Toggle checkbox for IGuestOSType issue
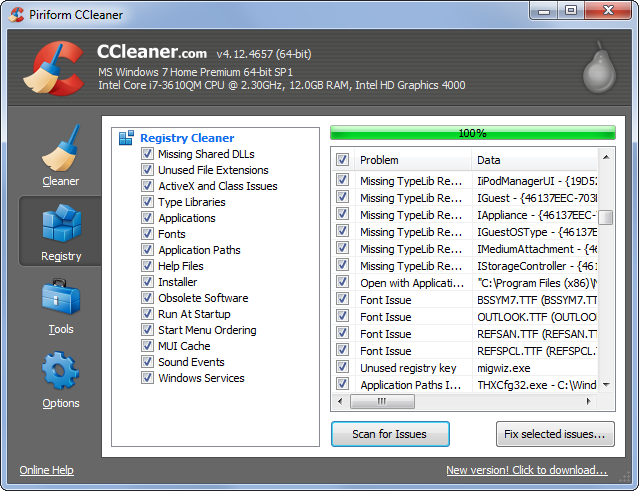Viewport: 639px width, 491px height. 342,231
